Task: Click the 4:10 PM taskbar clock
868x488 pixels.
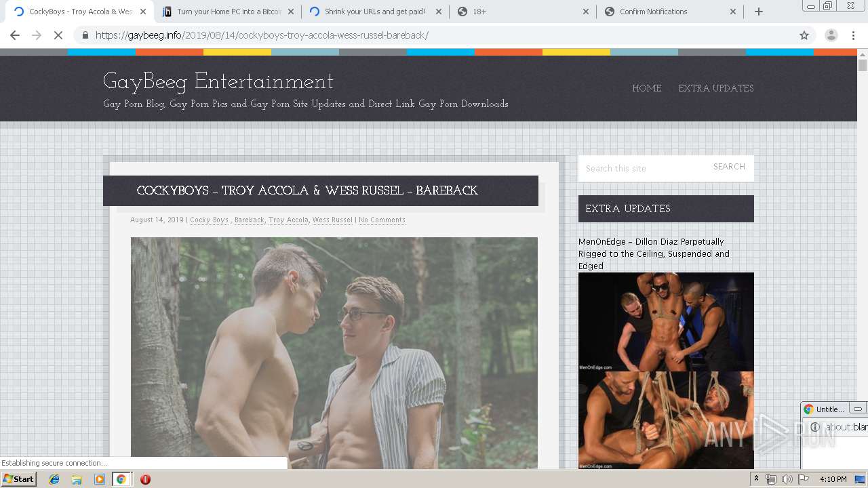Action: [833, 479]
